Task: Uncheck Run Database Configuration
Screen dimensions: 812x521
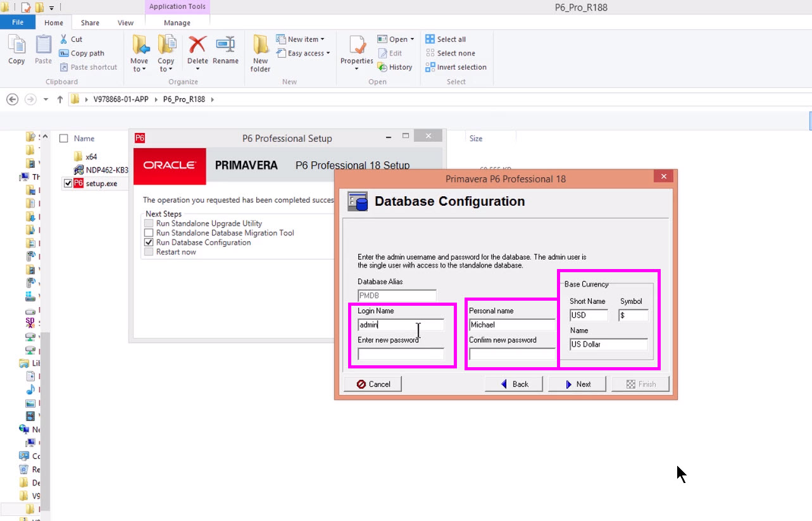Action: coord(149,242)
